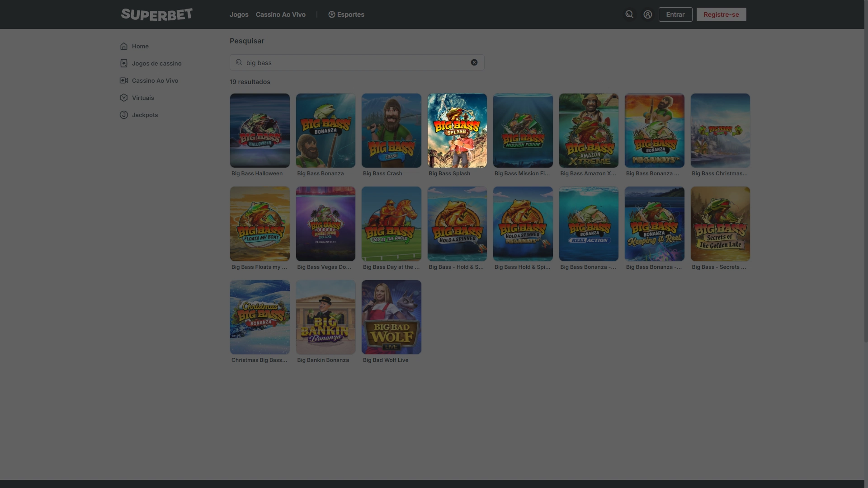Open Big Bad Wolf Live thumbnail

pos(391,317)
